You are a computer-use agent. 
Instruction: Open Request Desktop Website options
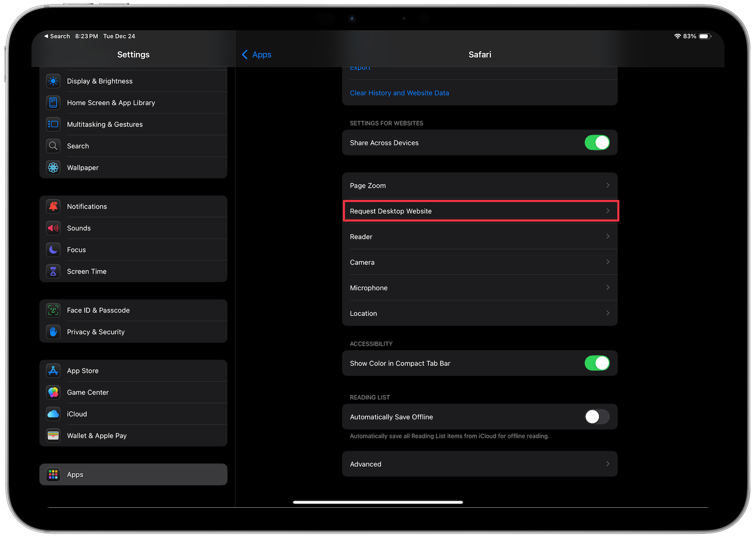tap(480, 211)
